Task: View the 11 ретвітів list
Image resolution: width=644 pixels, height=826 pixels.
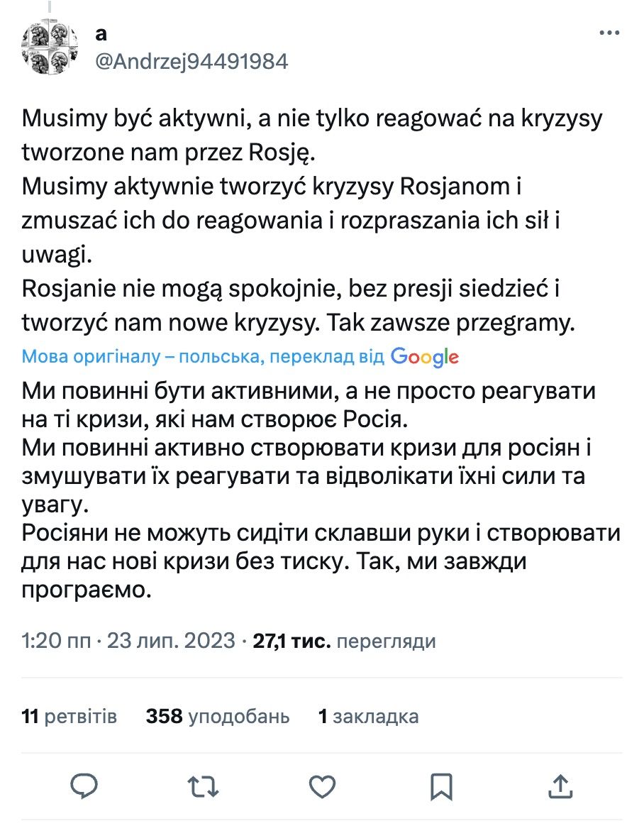Action: pyautogui.click(x=70, y=717)
